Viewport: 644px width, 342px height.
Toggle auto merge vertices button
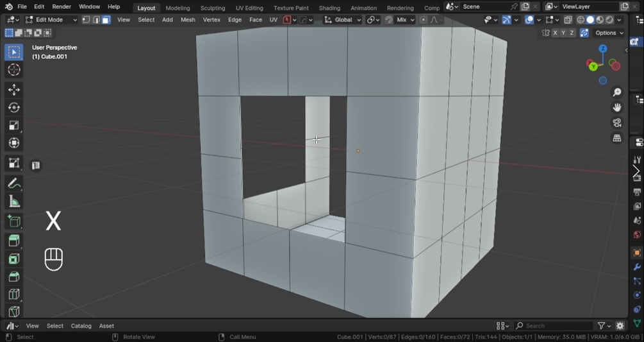(584, 33)
